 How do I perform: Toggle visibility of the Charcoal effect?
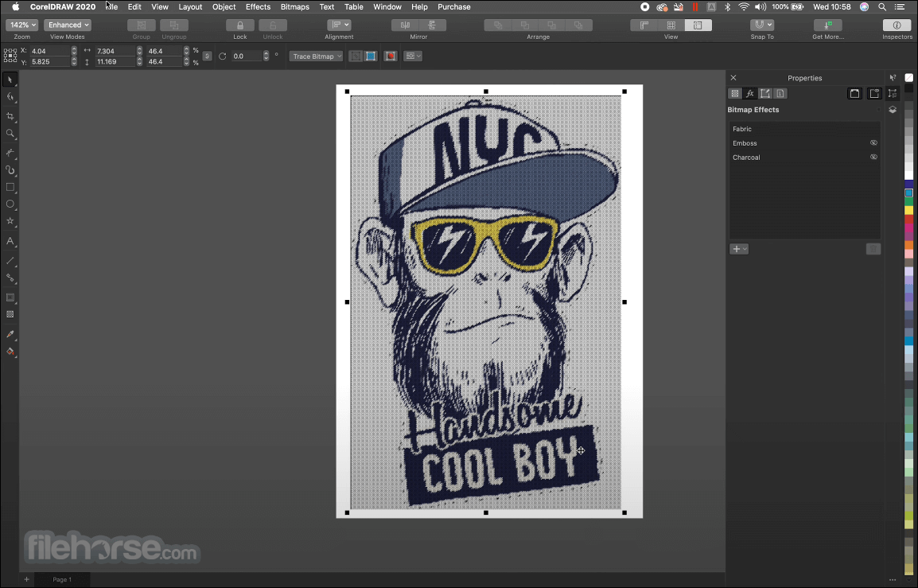(x=873, y=157)
